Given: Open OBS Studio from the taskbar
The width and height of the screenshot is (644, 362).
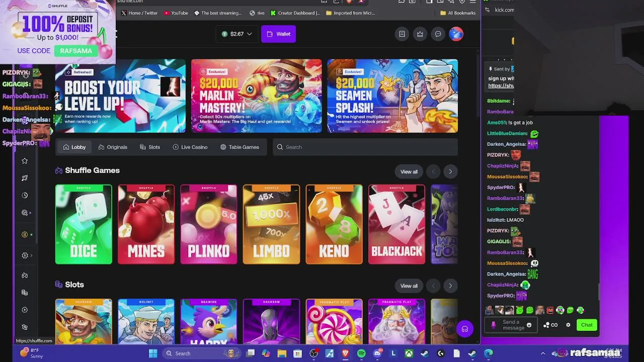Looking at the screenshot, I should coord(313,353).
